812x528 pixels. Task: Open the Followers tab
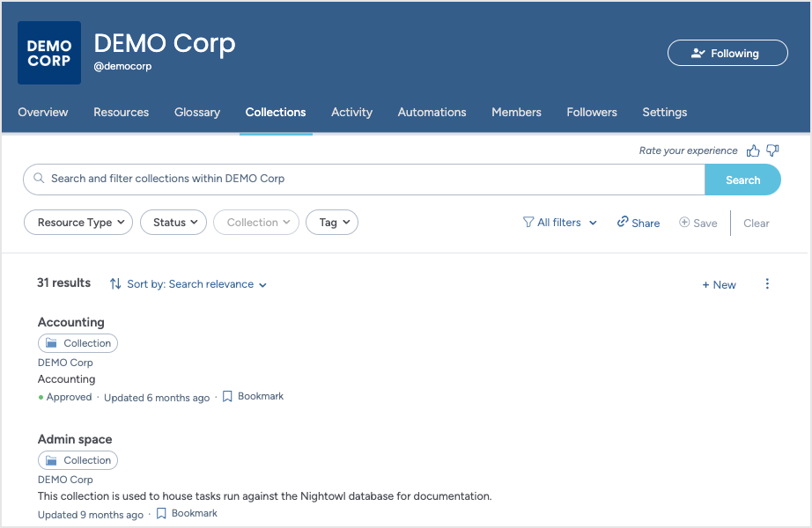pos(592,113)
